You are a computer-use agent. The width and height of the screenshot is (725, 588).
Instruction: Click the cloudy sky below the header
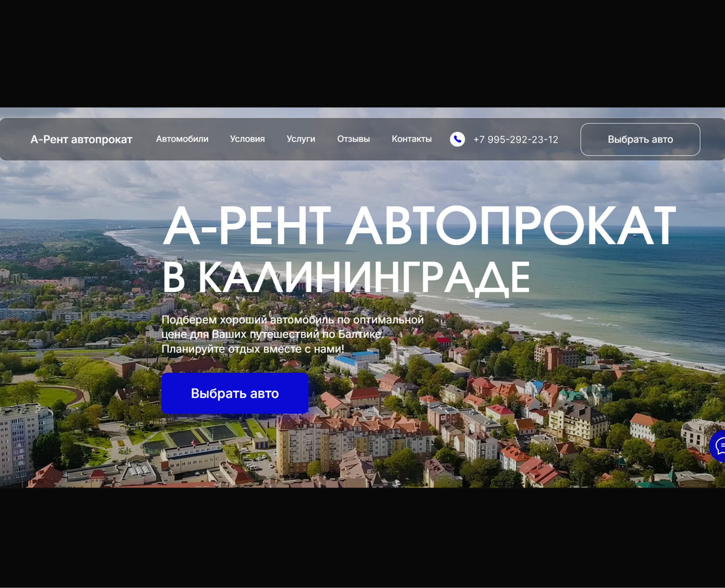click(x=339, y=183)
